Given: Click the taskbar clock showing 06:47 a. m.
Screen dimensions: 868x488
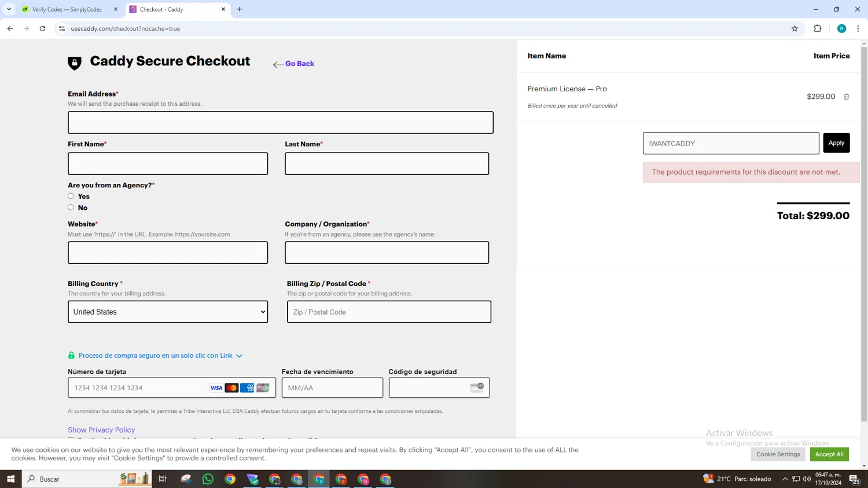Looking at the screenshot, I should point(828,479).
